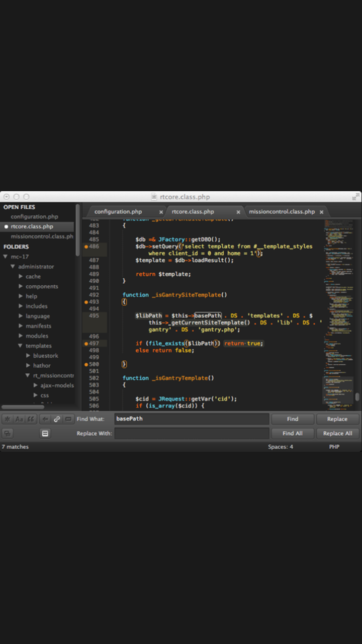Expand the includes folder arrow
This screenshot has width=362, height=644.
(x=21, y=306)
